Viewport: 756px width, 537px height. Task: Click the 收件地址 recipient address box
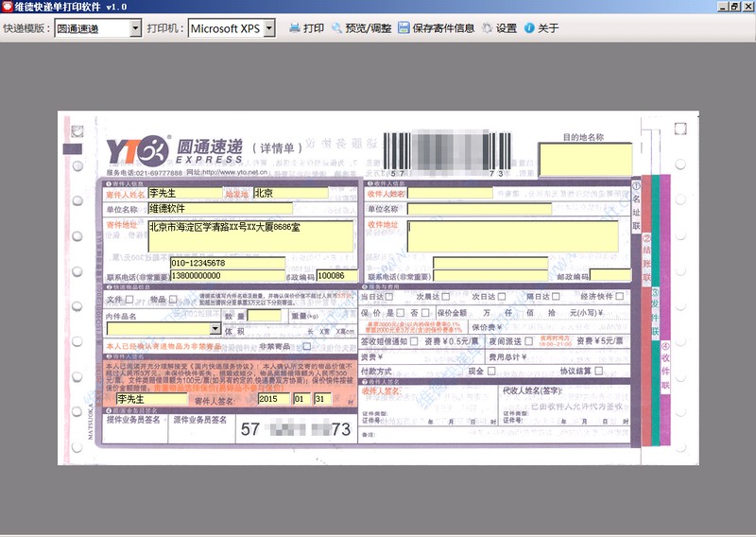(x=512, y=236)
